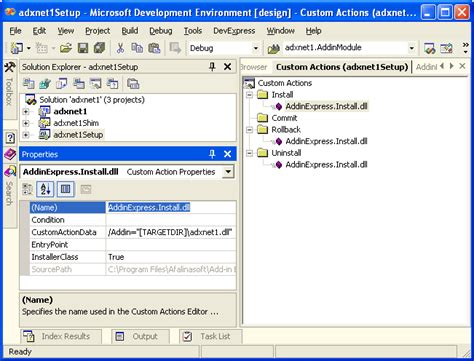Click the Copy toolbar icon
The height and width of the screenshot is (361, 474).
(137, 48)
